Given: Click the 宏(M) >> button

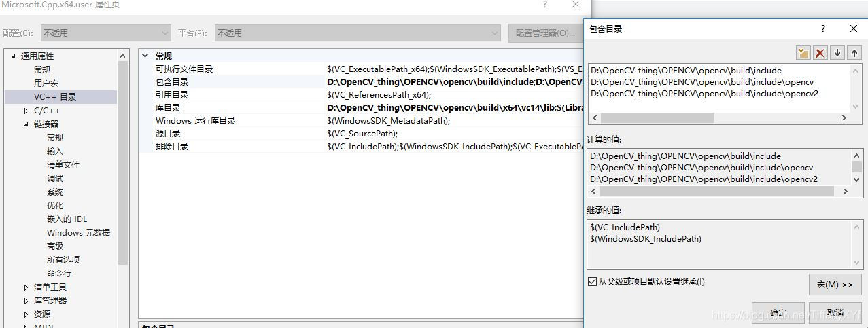Looking at the screenshot, I should coord(835,285).
